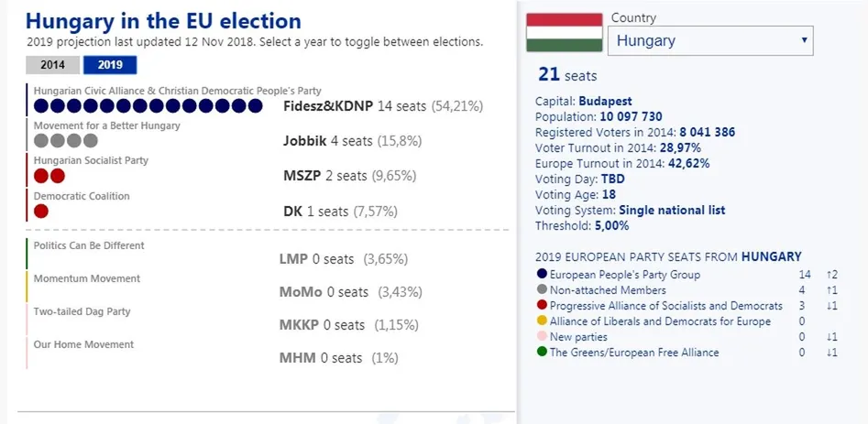Click the first grey Jobbik seat dot
Viewport: 868px width, 424px height.
(41, 141)
